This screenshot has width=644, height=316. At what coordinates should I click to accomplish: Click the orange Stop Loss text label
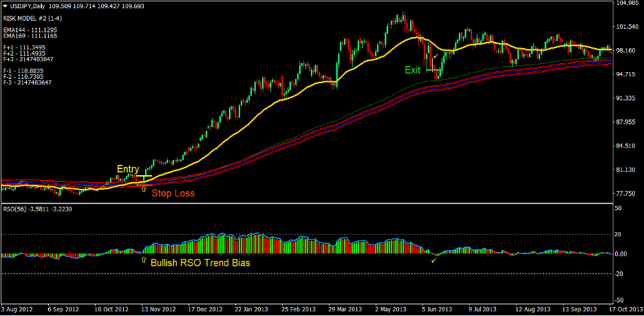173,194
